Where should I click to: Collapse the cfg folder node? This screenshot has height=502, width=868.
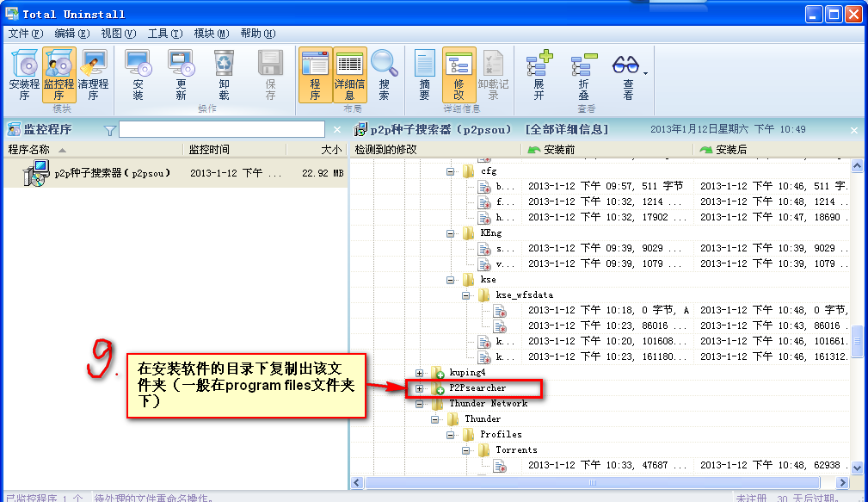tap(450, 171)
